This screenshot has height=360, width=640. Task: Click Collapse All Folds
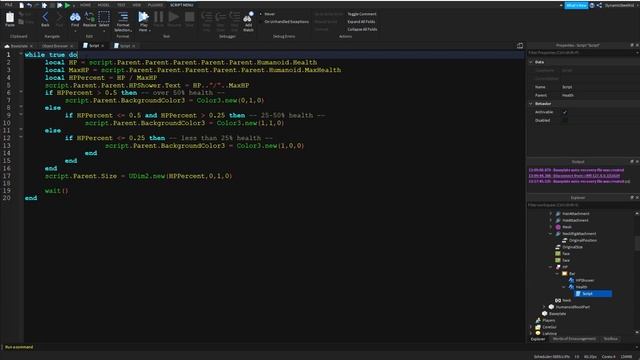tap(362, 29)
